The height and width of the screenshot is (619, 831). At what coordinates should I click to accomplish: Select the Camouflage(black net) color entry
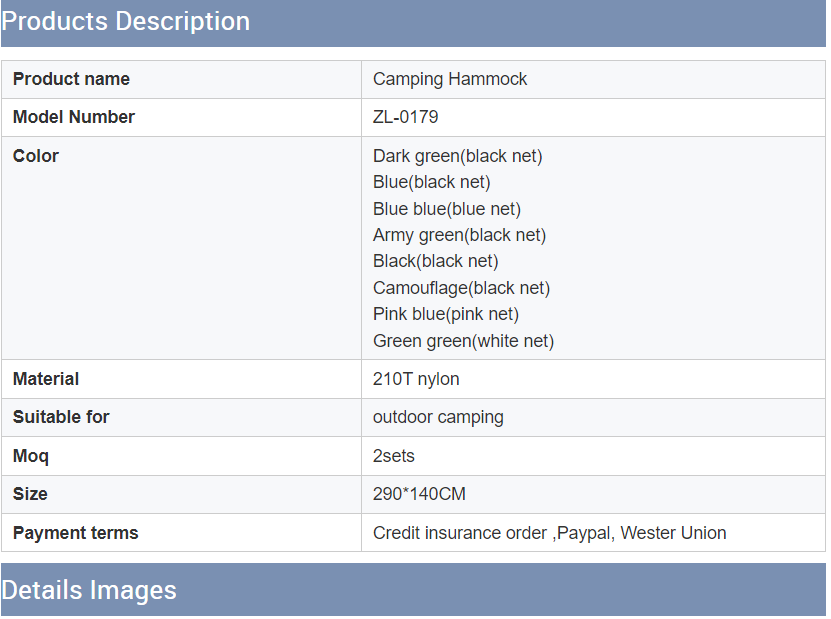[461, 288]
